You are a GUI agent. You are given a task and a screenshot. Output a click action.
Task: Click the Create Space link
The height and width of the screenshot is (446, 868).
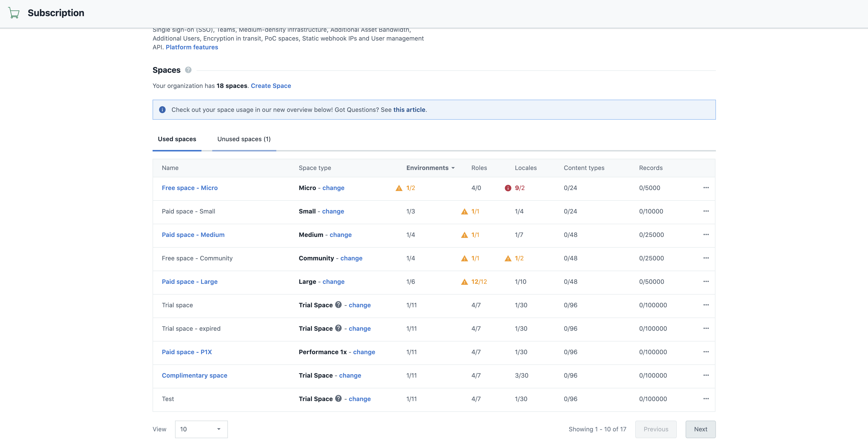[x=271, y=86]
